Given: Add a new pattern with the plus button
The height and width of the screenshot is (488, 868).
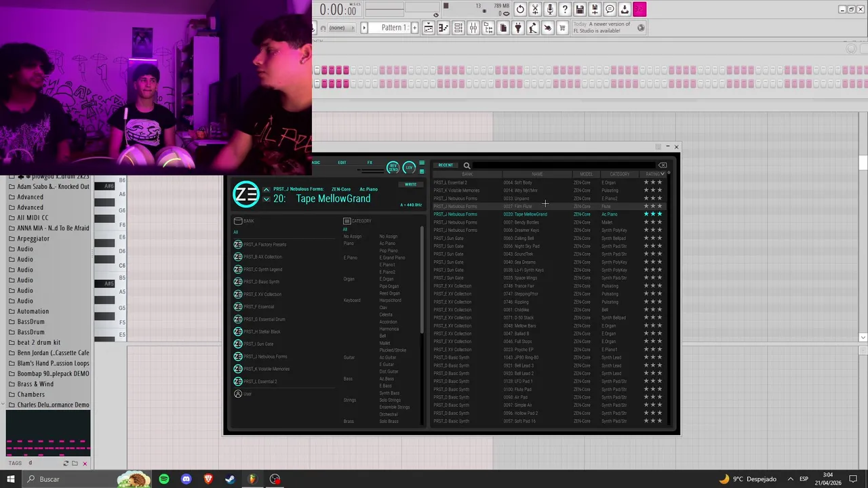Looking at the screenshot, I should [x=414, y=28].
